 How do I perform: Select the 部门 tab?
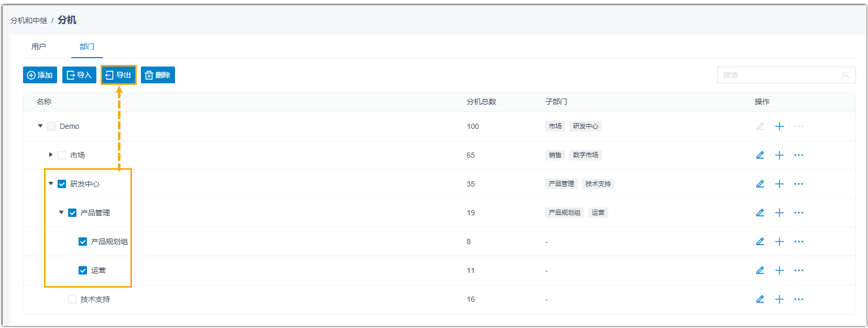coord(87,47)
